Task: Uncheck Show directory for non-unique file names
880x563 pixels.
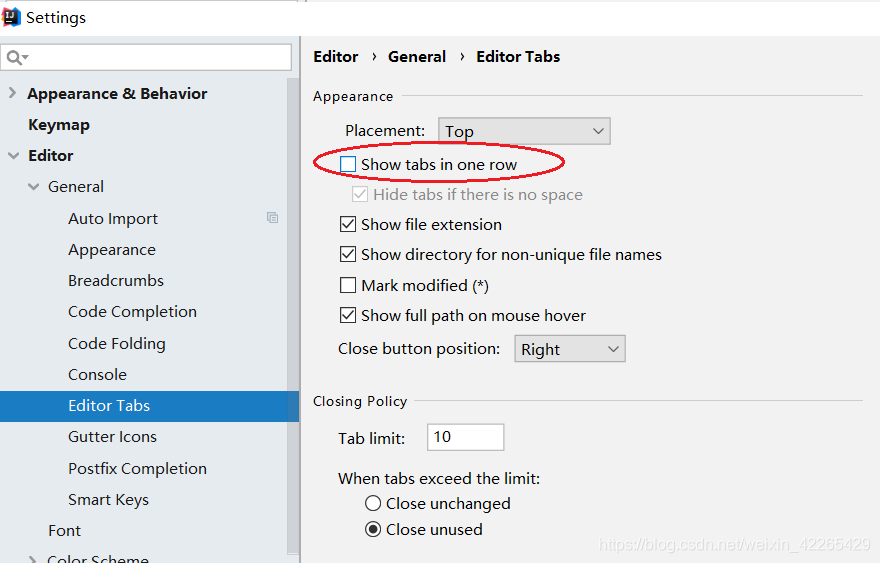Action: pos(348,254)
